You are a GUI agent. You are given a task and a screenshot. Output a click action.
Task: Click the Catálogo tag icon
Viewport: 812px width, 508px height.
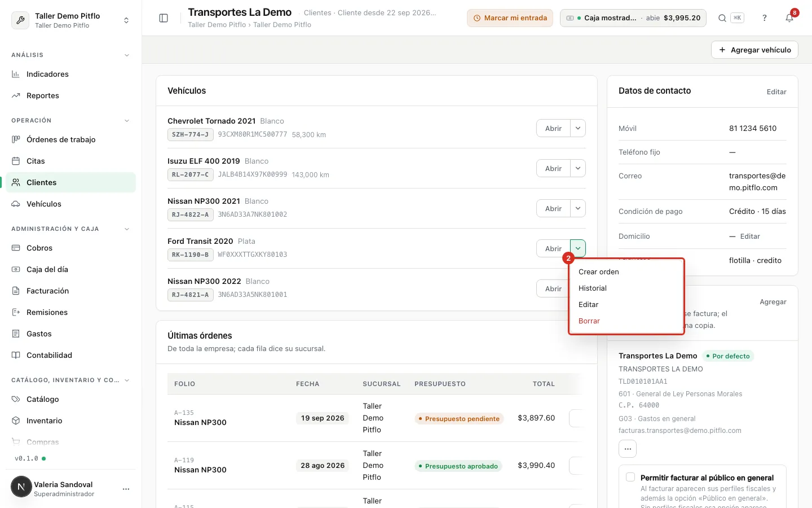pos(16,399)
